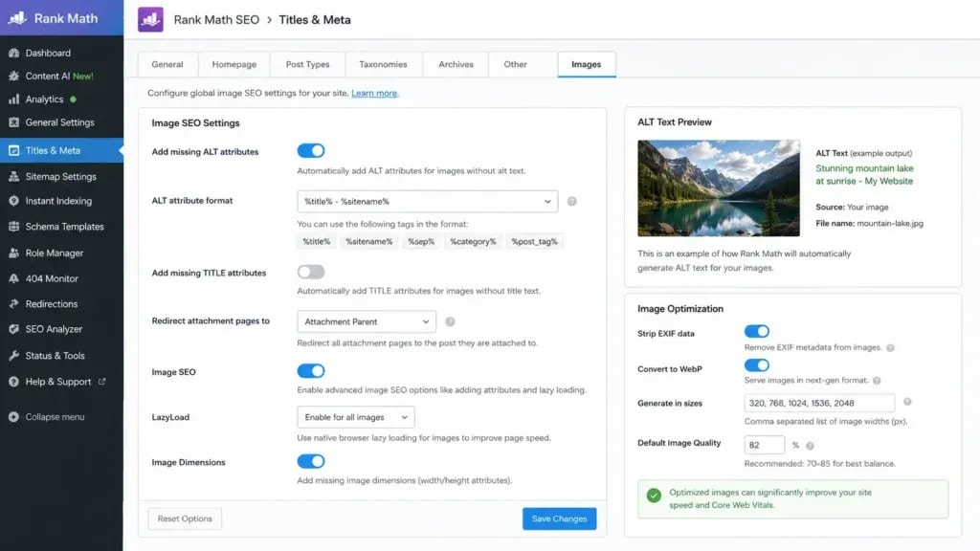
Task: Click help icon beside Generate in sizes field
Action: point(907,402)
